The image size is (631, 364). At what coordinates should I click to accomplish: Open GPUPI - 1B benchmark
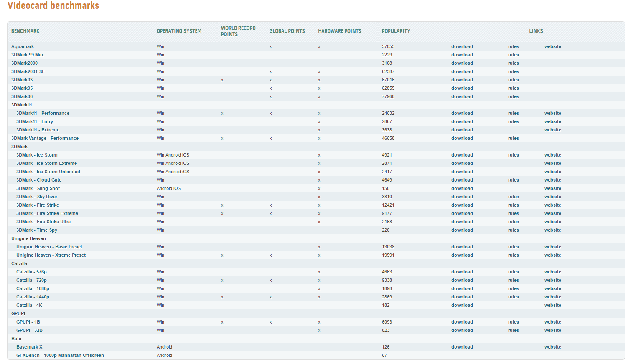[x=28, y=322]
